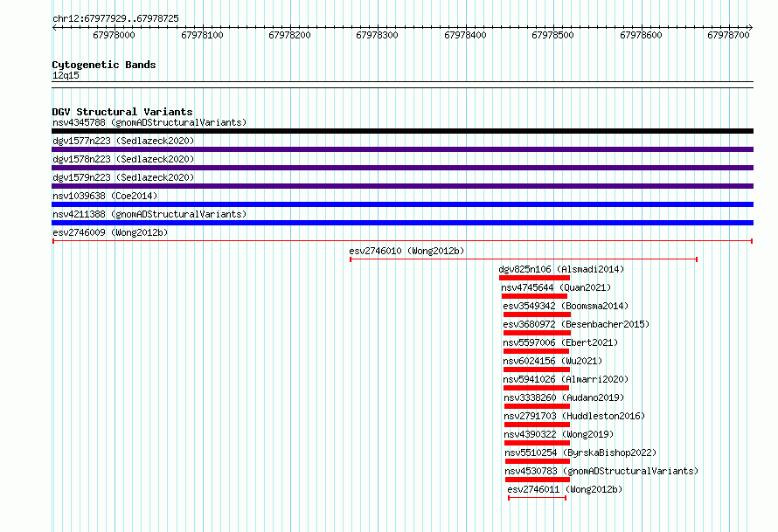Screen dimensions: 778x532
Task: Click the thin red line under esv2746009
Action: pos(402,241)
